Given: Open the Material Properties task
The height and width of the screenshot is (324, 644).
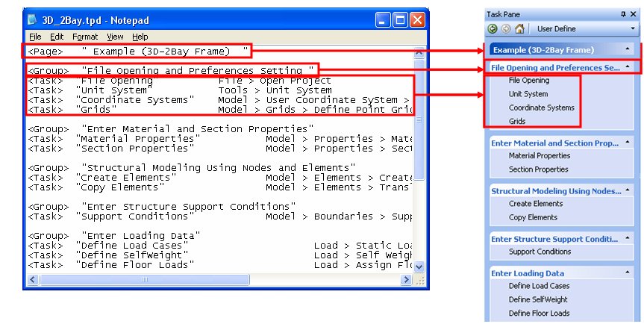Looking at the screenshot, I should pos(539,156).
